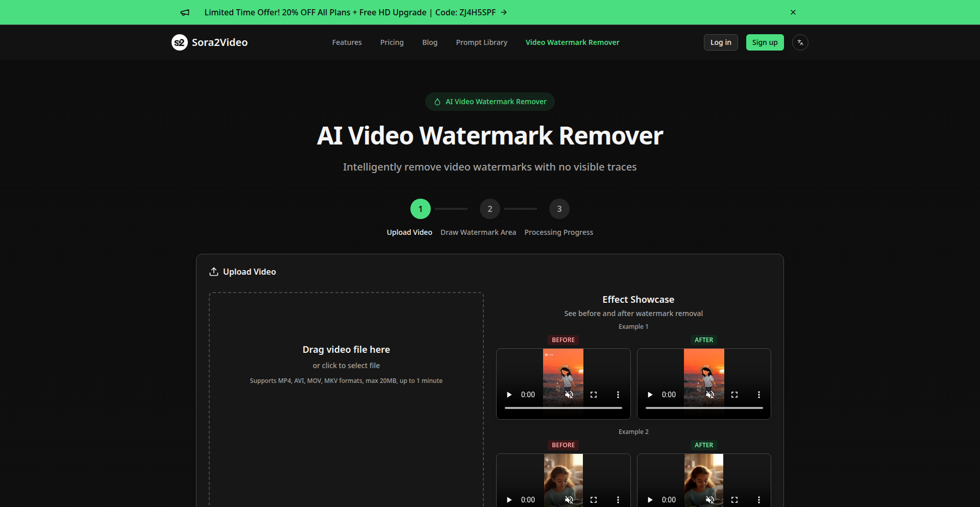
Task: Select step 3 circle
Action: point(559,209)
